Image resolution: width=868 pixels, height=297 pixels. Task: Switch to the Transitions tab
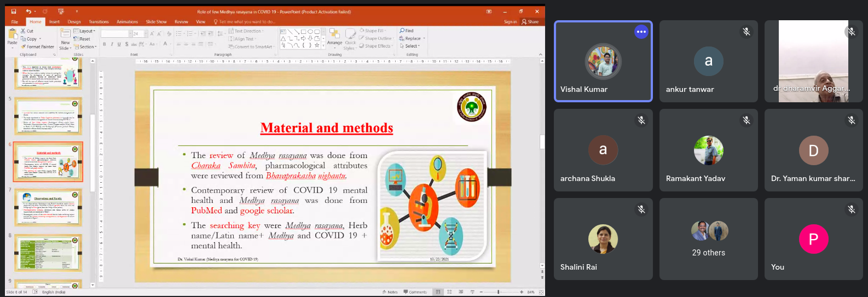coord(99,22)
